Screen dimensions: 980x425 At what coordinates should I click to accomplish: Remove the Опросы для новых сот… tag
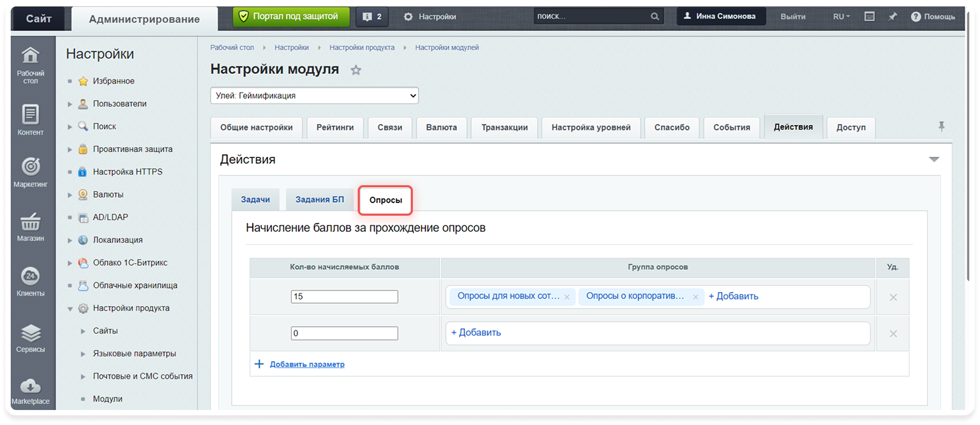pos(567,297)
